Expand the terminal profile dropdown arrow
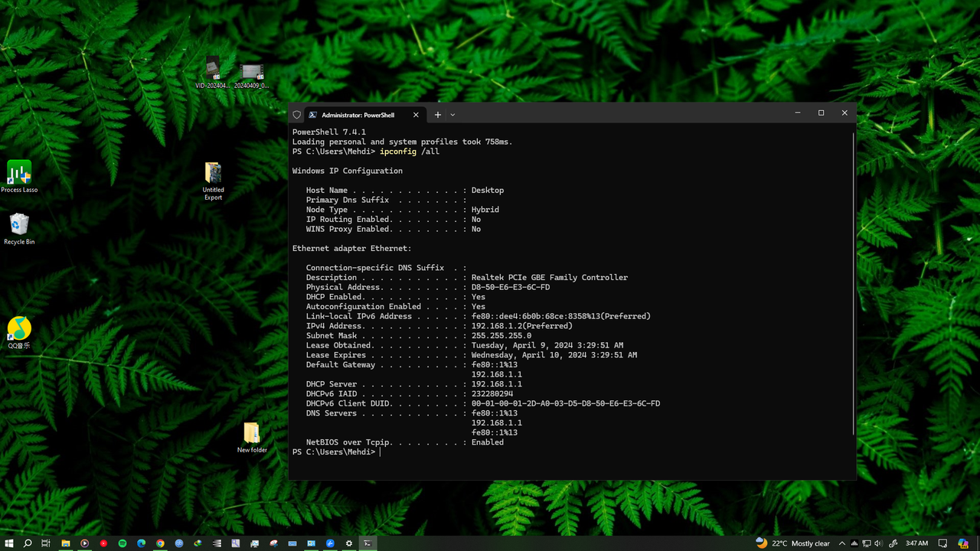This screenshot has width=980, height=551. tap(452, 115)
